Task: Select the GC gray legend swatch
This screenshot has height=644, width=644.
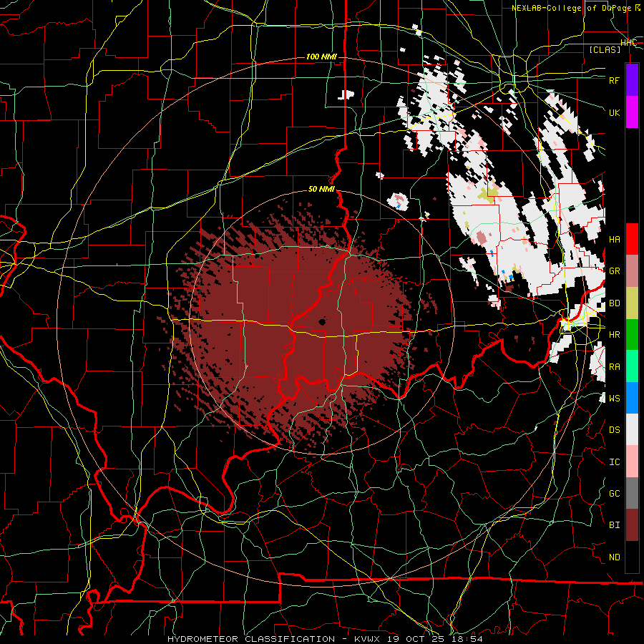Action: point(632,493)
